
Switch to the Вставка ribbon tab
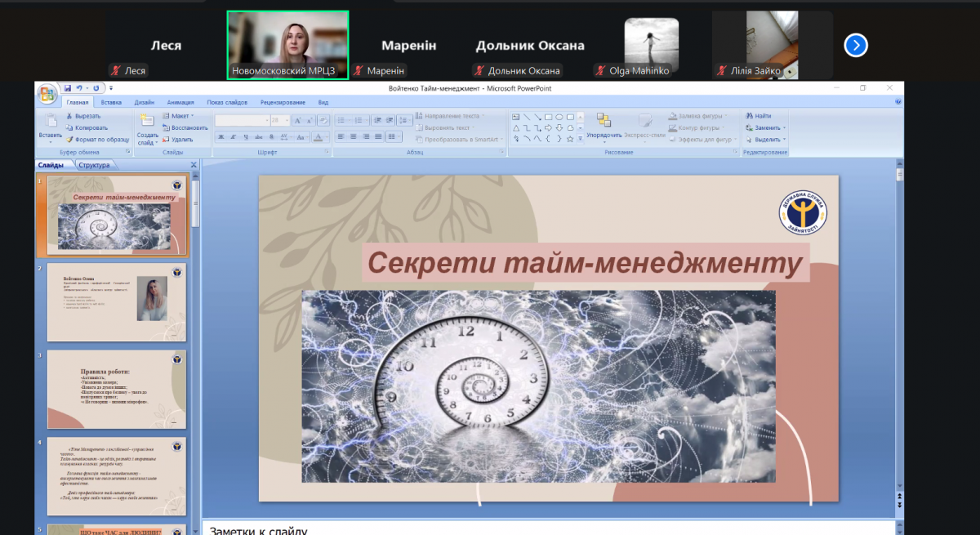tap(111, 102)
